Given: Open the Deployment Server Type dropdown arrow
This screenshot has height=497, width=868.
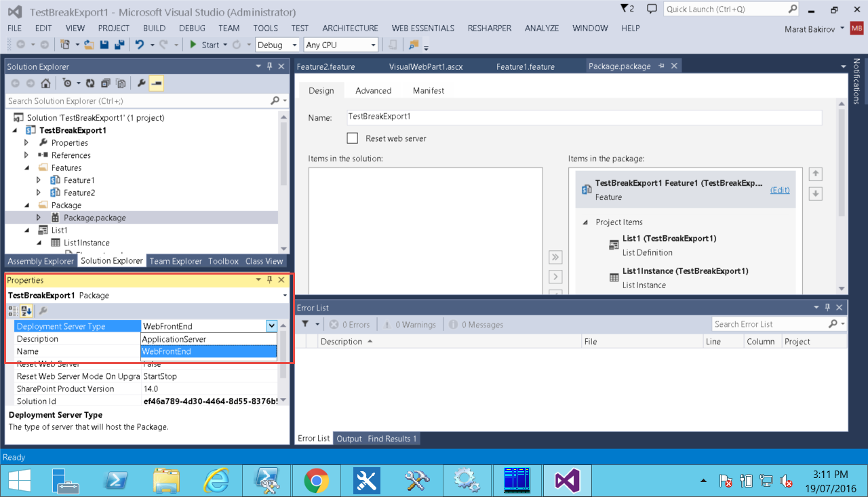Looking at the screenshot, I should tap(271, 326).
